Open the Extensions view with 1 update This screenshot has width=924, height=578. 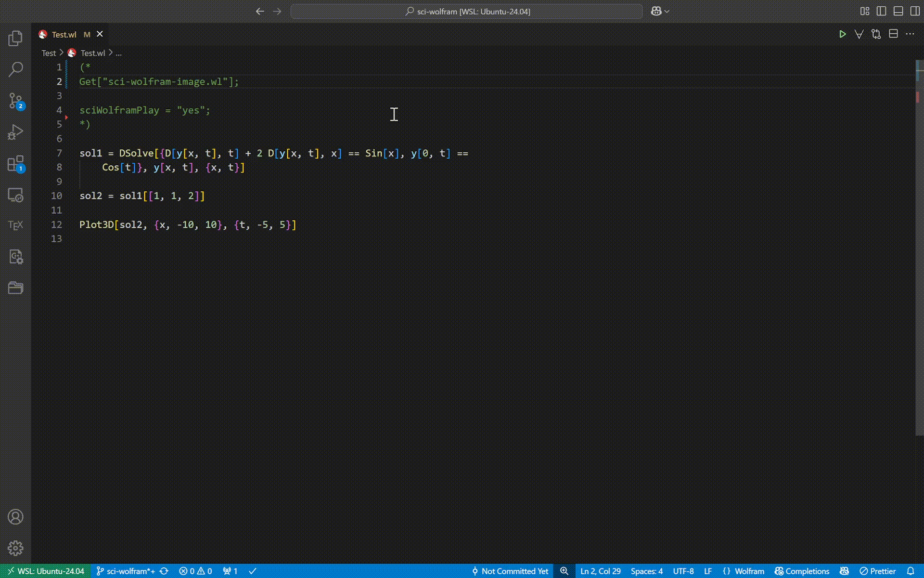coord(15,164)
